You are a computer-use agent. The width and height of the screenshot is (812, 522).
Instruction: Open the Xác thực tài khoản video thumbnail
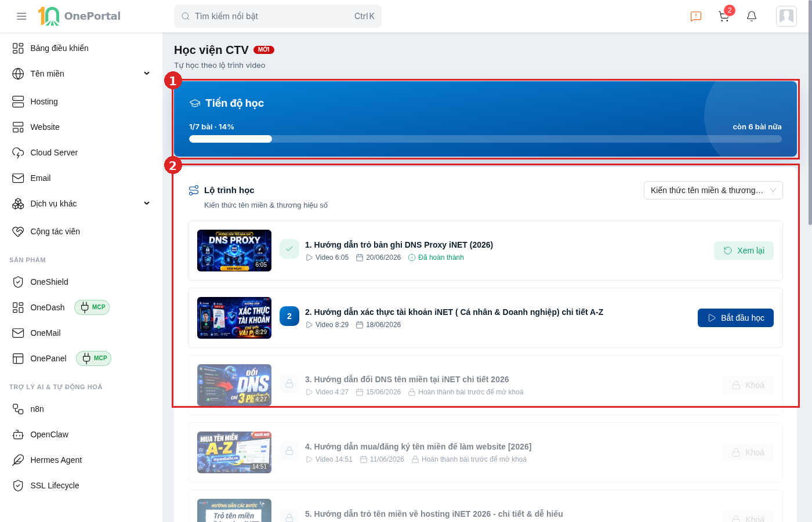click(x=234, y=318)
